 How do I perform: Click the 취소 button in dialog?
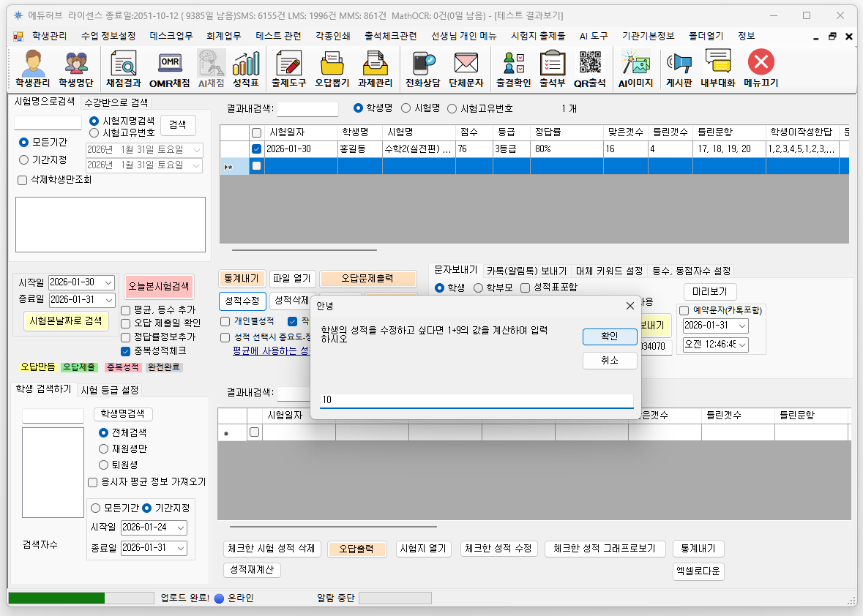(609, 361)
